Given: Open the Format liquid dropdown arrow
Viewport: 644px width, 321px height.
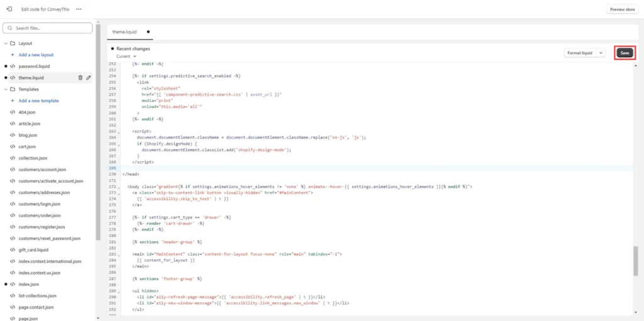Looking at the screenshot, I should click(x=601, y=53).
